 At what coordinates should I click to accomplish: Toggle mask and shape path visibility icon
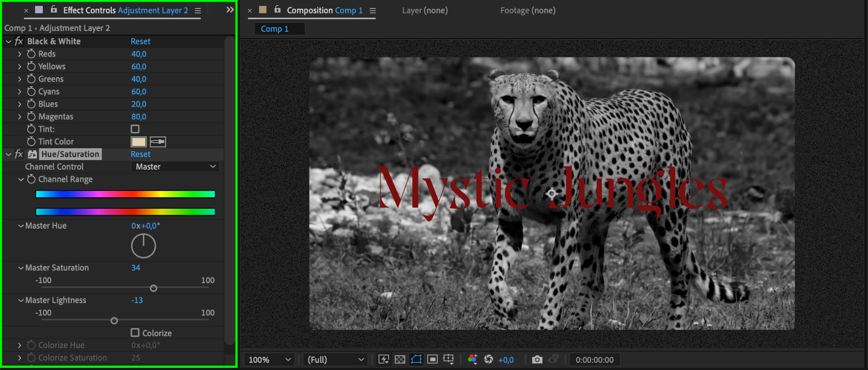[416, 359]
